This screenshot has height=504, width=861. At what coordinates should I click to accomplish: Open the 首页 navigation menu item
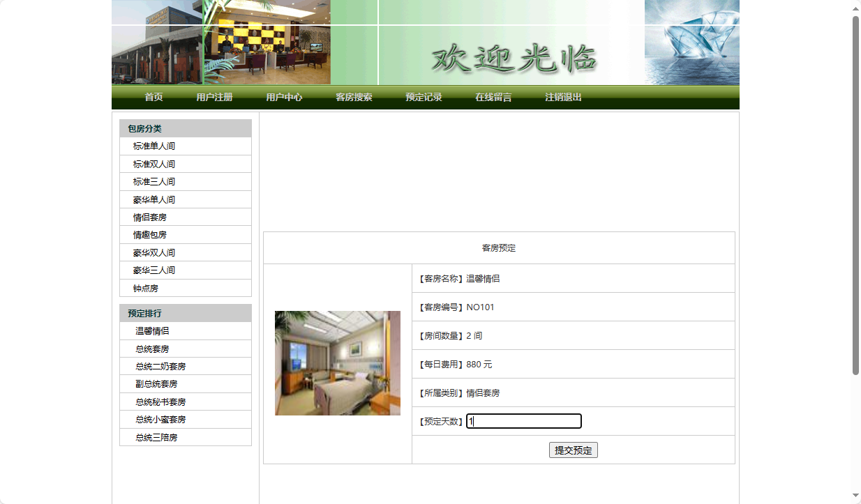click(x=154, y=98)
